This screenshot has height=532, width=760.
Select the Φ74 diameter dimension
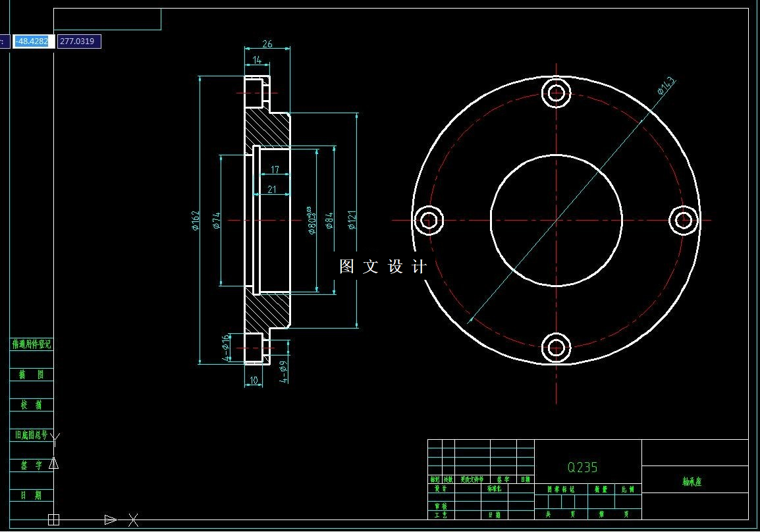pyautogui.click(x=216, y=221)
